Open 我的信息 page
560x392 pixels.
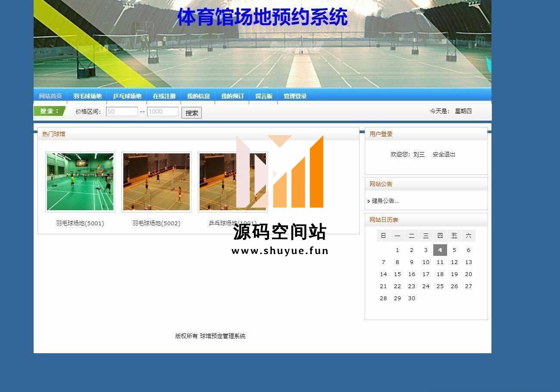pos(198,96)
